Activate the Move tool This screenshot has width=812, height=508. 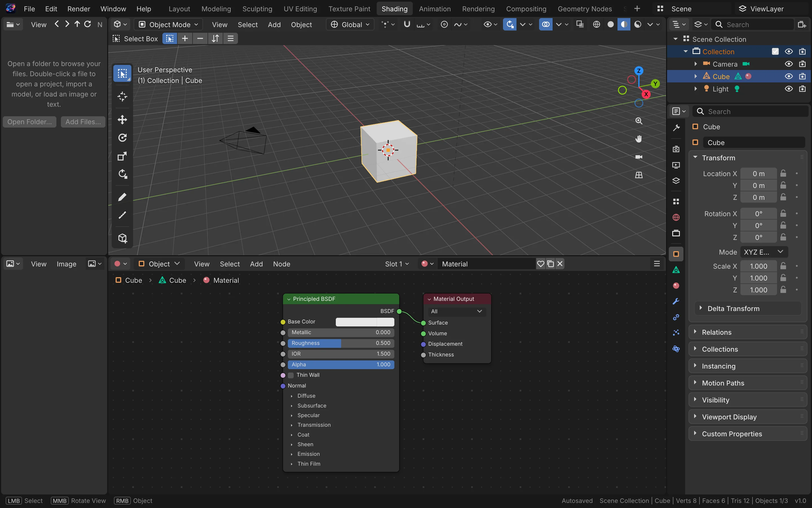pos(122,120)
